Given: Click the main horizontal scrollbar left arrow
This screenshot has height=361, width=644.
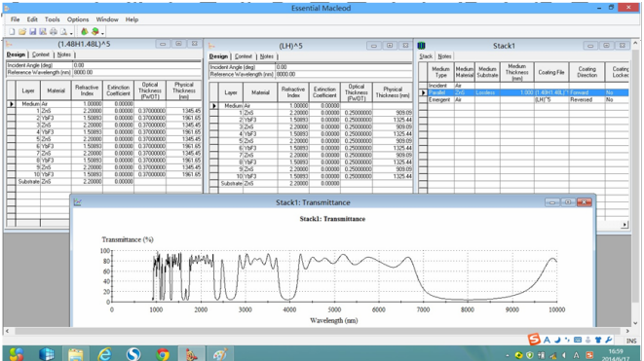Looking at the screenshot, I should click(x=7, y=331).
